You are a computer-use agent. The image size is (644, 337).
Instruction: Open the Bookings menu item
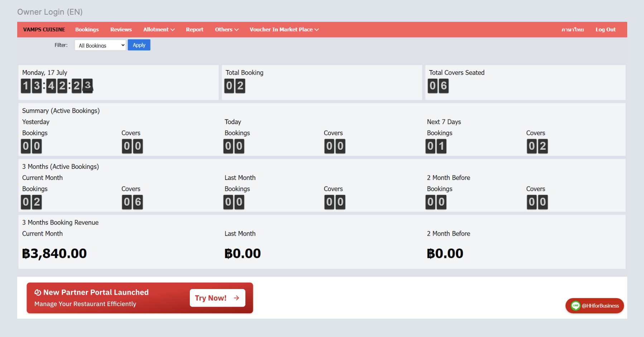click(87, 30)
